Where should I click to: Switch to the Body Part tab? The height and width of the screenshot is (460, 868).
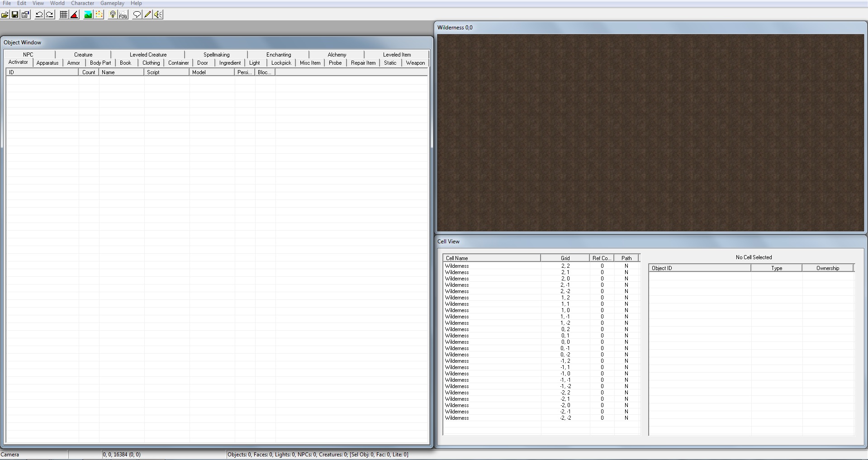[x=100, y=63]
